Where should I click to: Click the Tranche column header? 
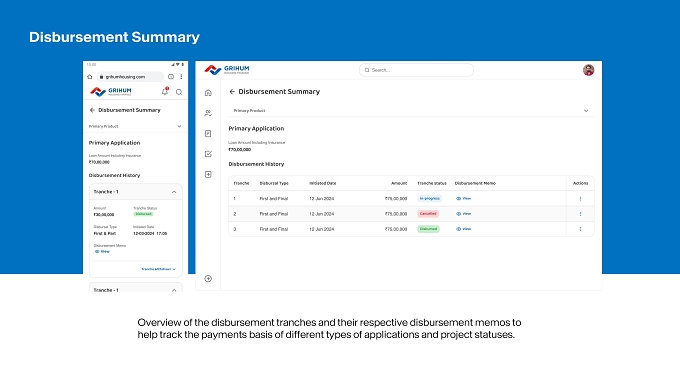point(241,183)
